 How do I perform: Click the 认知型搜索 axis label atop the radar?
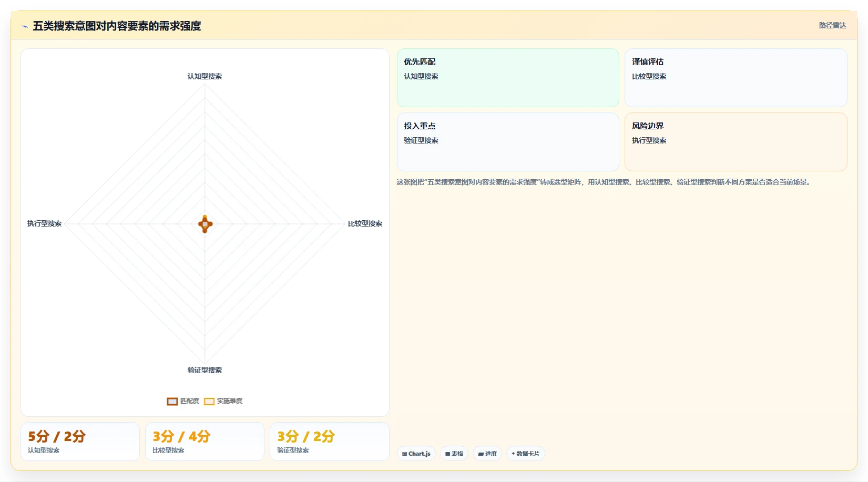[205, 76]
